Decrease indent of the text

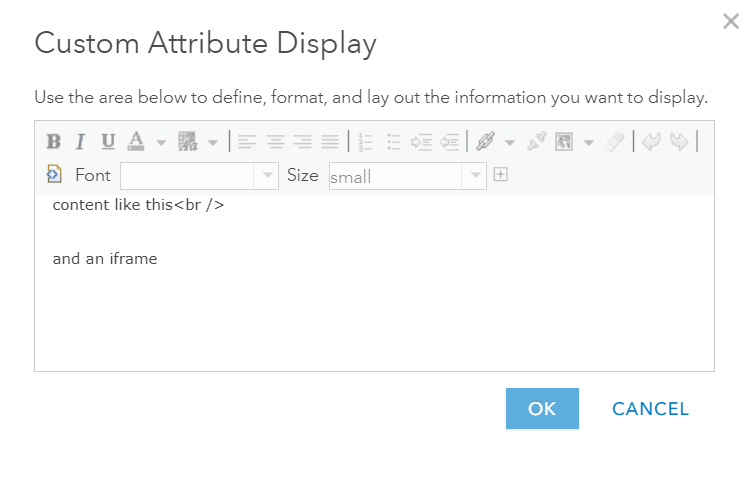coord(449,142)
